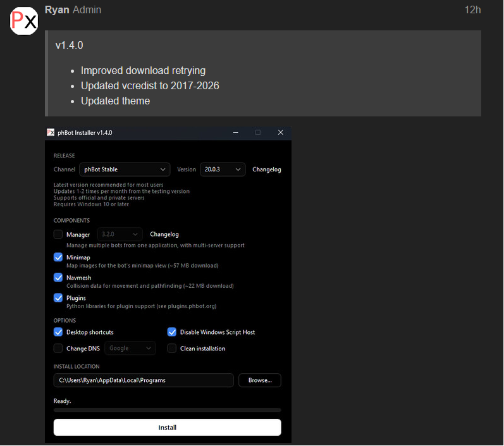Uncheck the Minimap component
Viewport: 504px width, 446px height.
click(x=58, y=257)
